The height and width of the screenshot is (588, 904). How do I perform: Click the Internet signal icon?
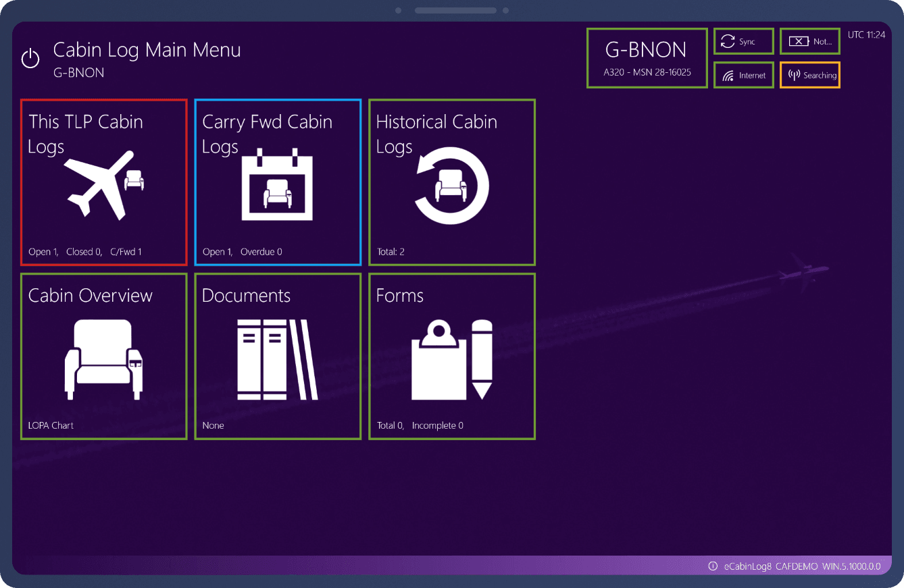[x=728, y=76]
